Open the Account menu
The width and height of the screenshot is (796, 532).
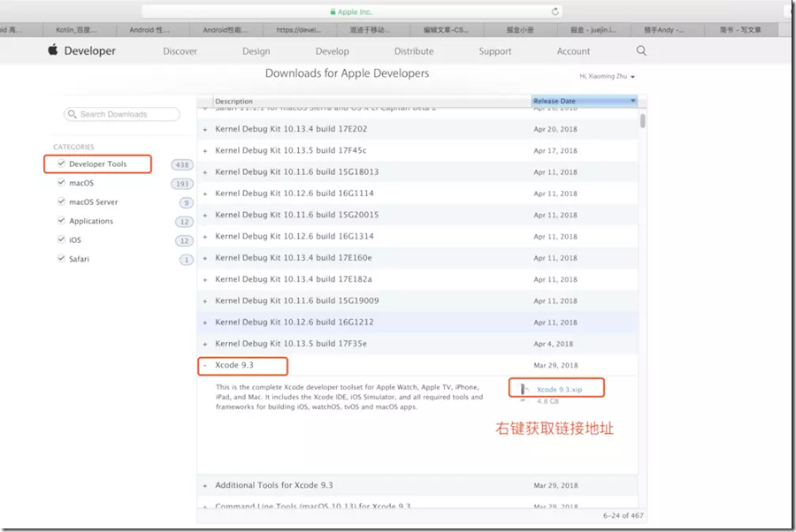click(573, 51)
